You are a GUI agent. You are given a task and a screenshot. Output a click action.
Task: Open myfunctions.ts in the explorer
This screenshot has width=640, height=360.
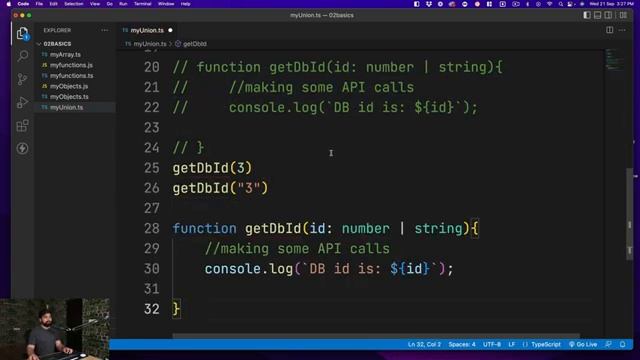[x=71, y=76]
